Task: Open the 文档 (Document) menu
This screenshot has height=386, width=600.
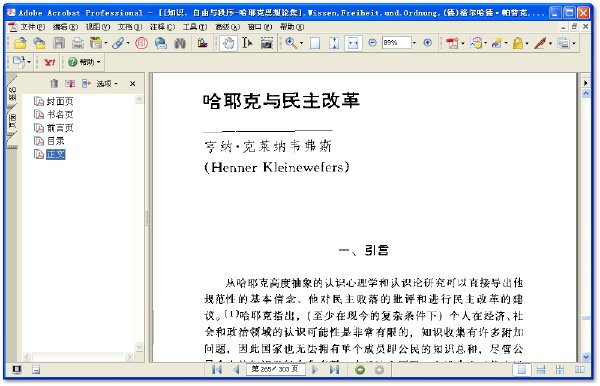Action: pyautogui.click(x=130, y=27)
